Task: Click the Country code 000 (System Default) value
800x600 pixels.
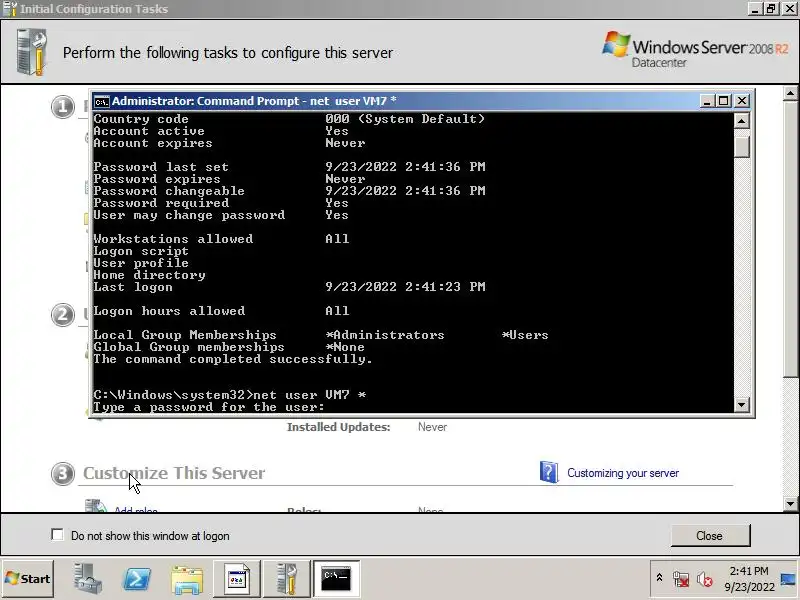Action: point(405,119)
